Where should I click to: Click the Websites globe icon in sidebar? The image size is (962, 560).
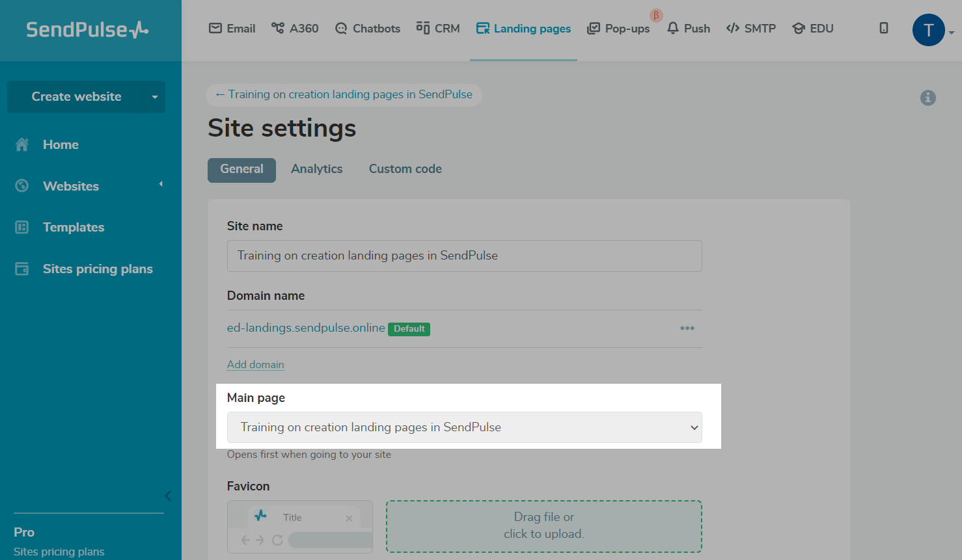(x=22, y=186)
